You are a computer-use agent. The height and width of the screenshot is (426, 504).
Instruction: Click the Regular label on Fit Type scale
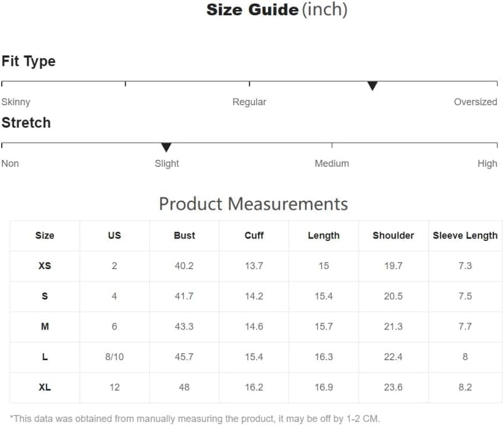[x=249, y=102]
